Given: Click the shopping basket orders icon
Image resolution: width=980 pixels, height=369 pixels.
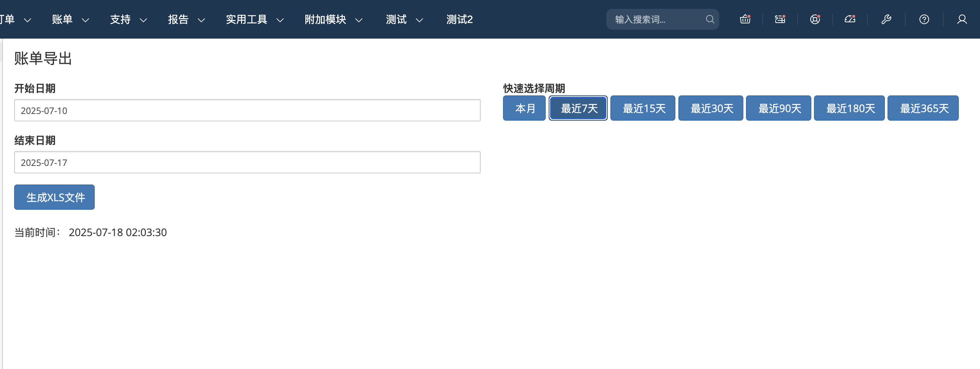Looking at the screenshot, I should (x=744, y=19).
